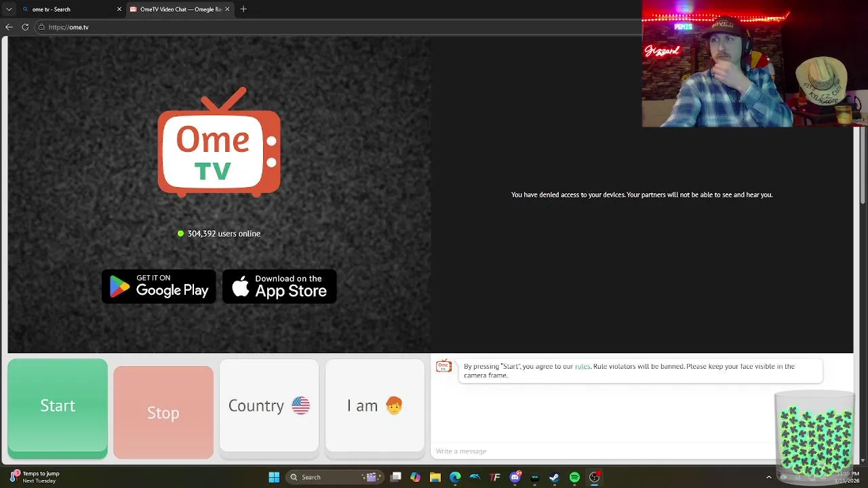Open Task View from the taskbar
The image size is (868, 488).
click(x=396, y=477)
